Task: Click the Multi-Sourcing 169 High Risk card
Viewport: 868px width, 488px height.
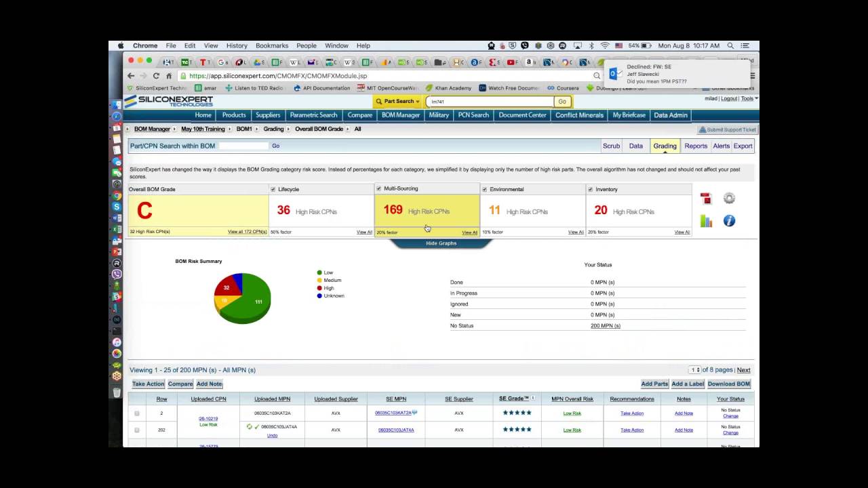Action: (427, 210)
